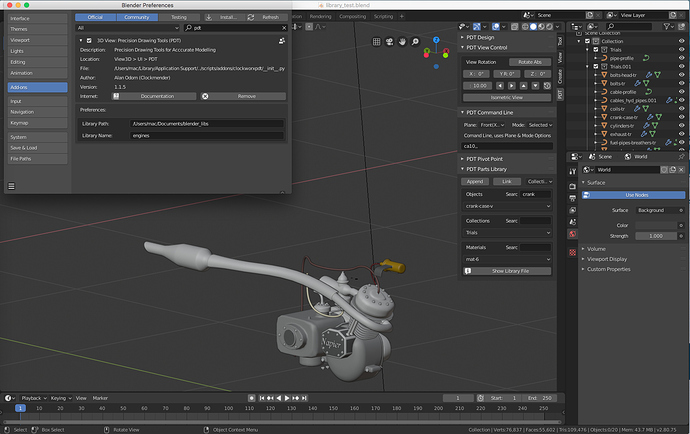Click the new World datablock icon

click(x=672, y=170)
